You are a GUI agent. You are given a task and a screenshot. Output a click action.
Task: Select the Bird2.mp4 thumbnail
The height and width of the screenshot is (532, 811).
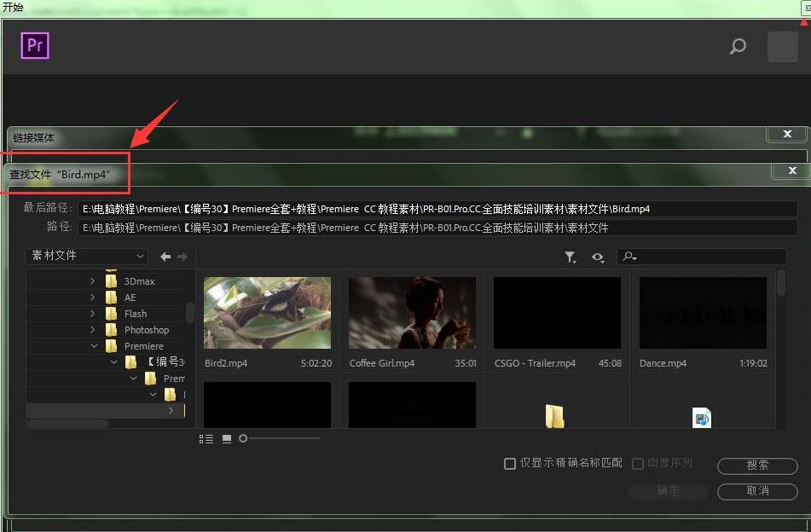(266, 313)
